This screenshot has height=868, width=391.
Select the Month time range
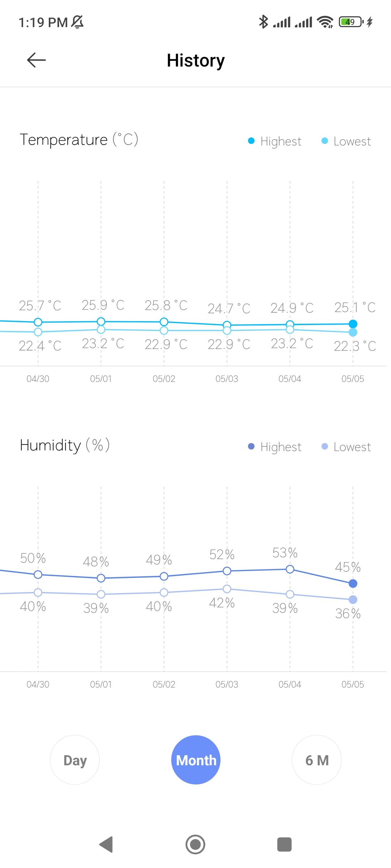pyautogui.click(x=196, y=760)
